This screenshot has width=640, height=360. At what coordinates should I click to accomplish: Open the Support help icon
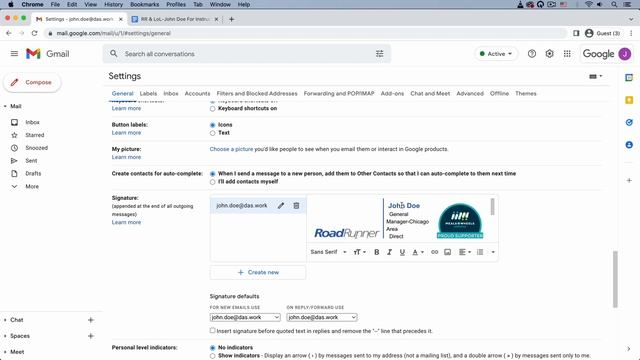[x=531, y=53]
